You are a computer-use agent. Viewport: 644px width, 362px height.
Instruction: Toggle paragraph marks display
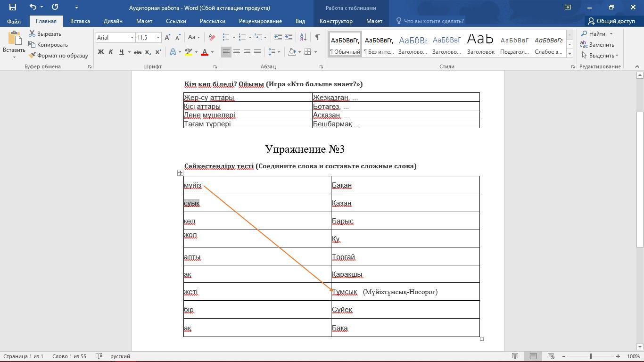(x=318, y=37)
